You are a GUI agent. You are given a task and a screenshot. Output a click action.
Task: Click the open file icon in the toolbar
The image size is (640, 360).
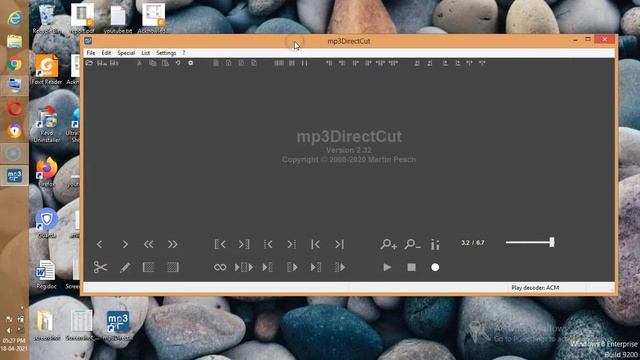pos(89,63)
